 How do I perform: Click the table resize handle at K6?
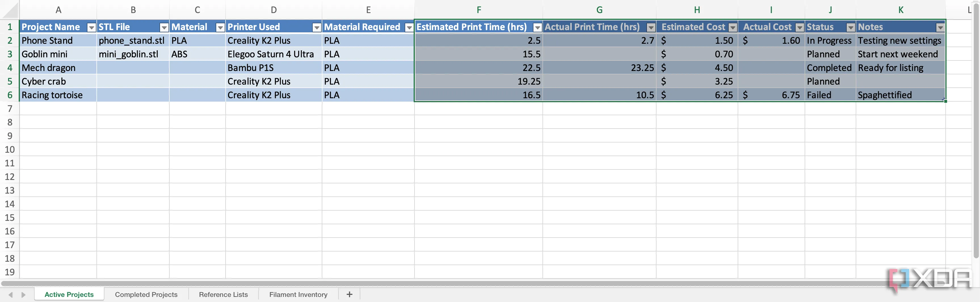point(945,101)
